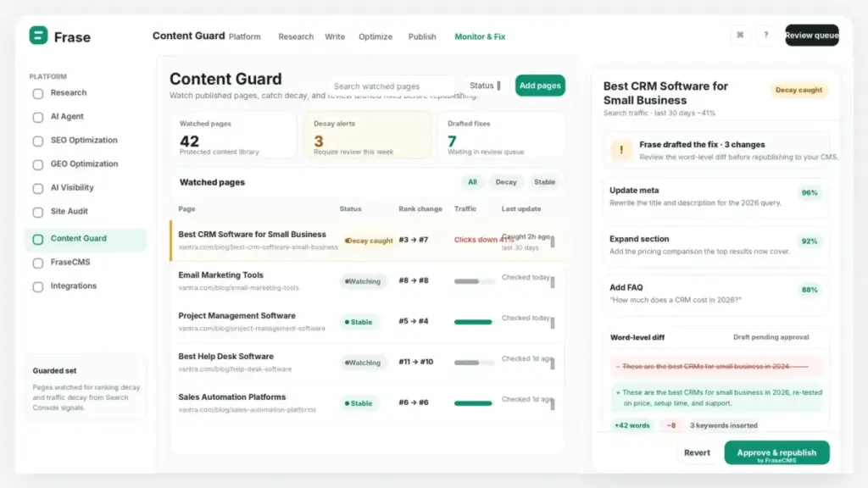Click the Search watched pages field
The width and height of the screenshot is (868, 488).
[x=392, y=86]
